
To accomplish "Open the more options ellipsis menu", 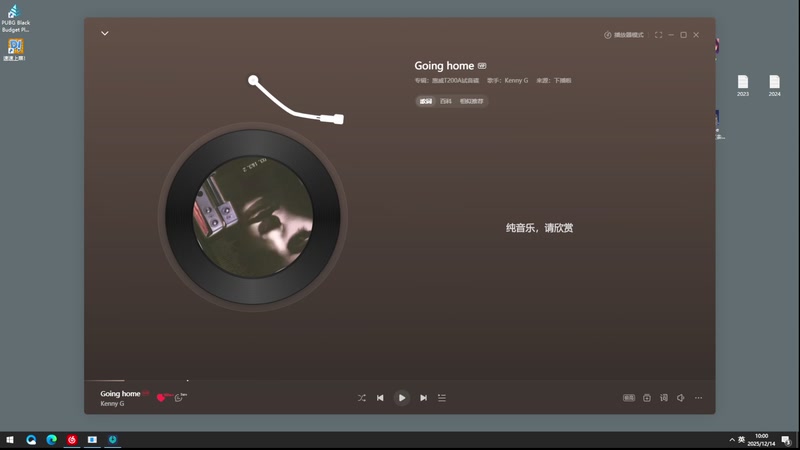I will pos(698,398).
